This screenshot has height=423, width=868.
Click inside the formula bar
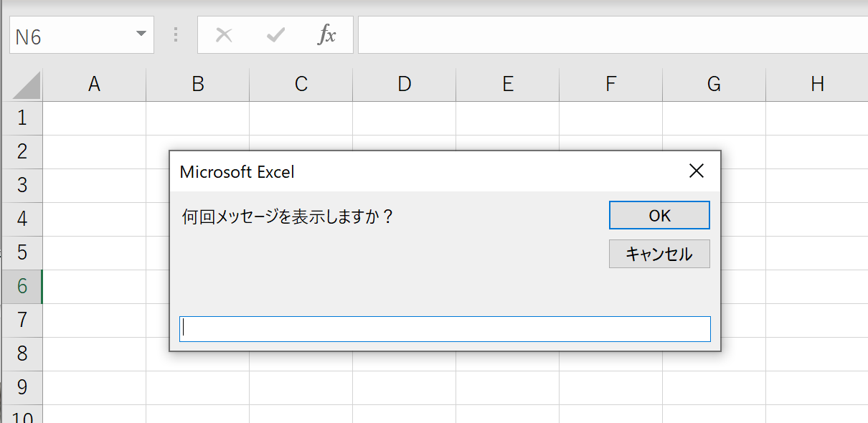pyautogui.click(x=613, y=35)
